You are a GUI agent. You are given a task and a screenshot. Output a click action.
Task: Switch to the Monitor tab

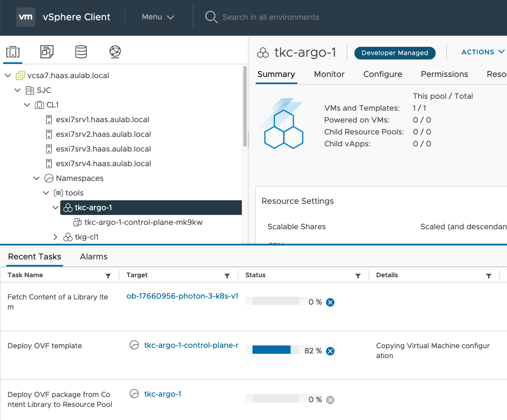[x=329, y=74]
